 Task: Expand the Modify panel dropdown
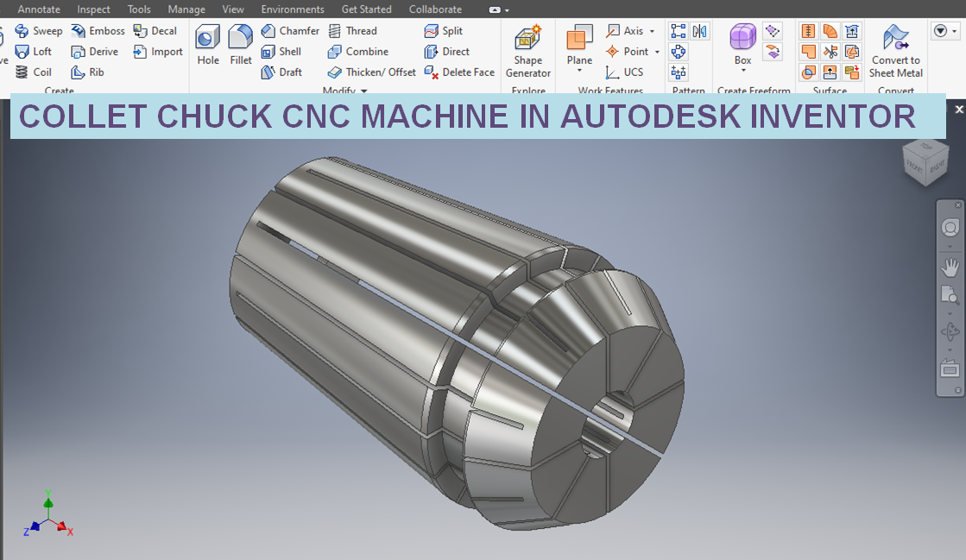click(x=364, y=91)
